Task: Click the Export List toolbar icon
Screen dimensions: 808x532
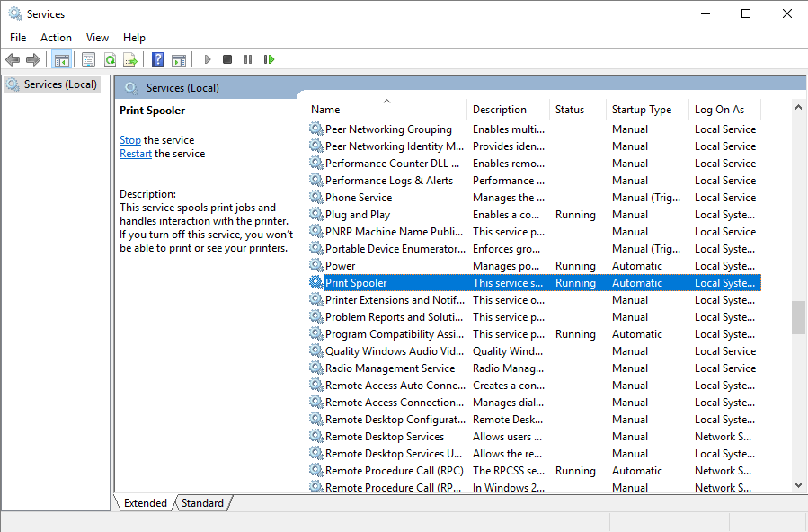Action: [130, 60]
